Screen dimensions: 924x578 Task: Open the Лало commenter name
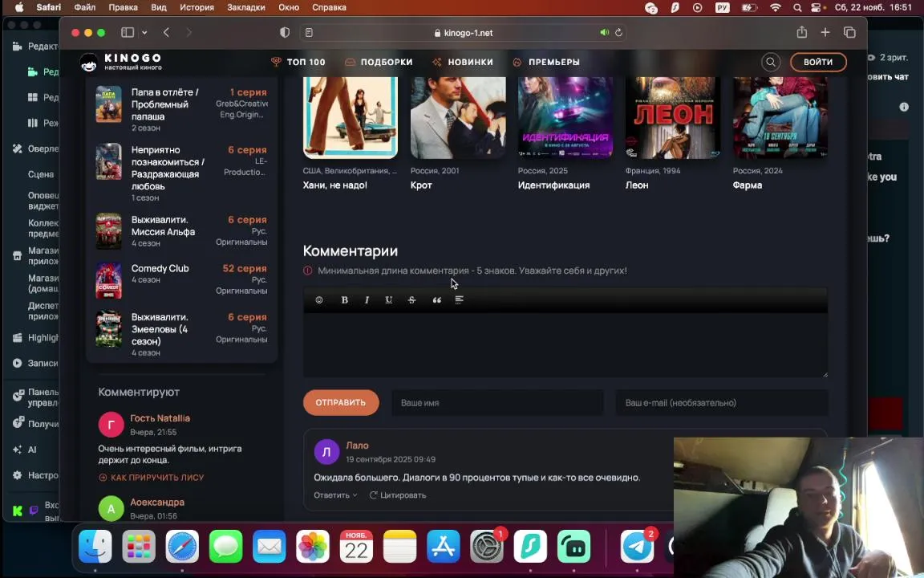(357, 446)
